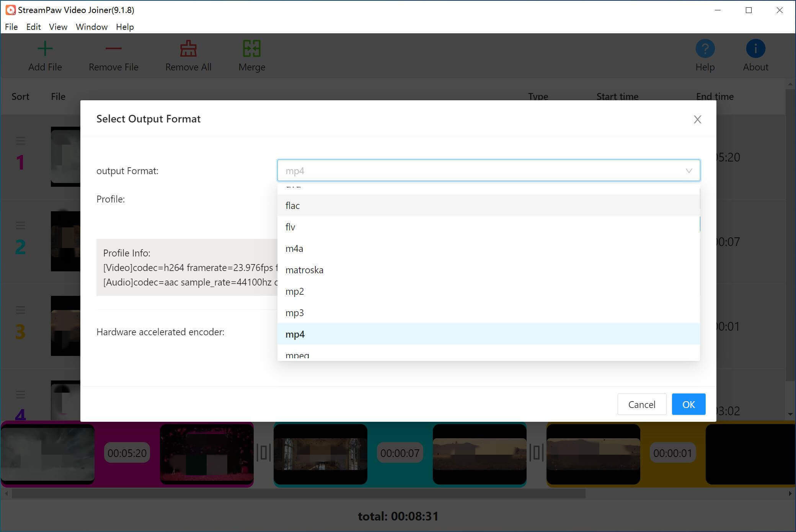Click the Edit menu
The width and height of the screenshot is (796, 532).
click(33, 27)
